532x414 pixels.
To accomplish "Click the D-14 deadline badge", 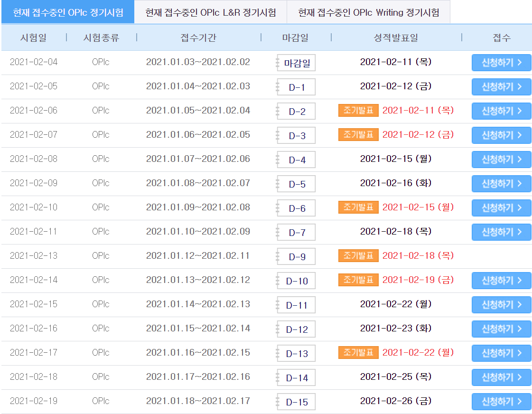I will pyautogui.click(x=296, y=377).
